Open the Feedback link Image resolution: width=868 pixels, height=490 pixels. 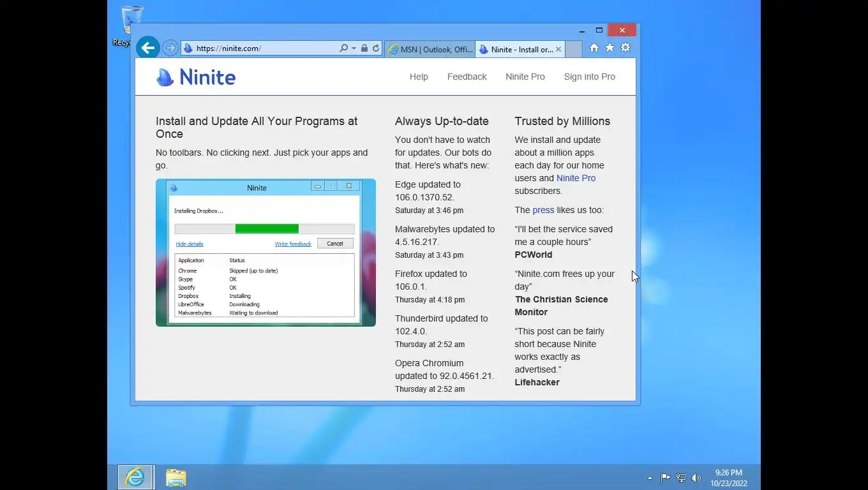[467, 77]
